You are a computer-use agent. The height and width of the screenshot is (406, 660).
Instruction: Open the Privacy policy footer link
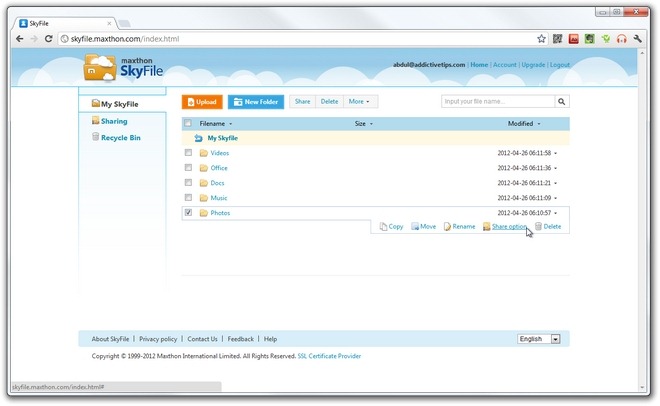tap(158, 339)
